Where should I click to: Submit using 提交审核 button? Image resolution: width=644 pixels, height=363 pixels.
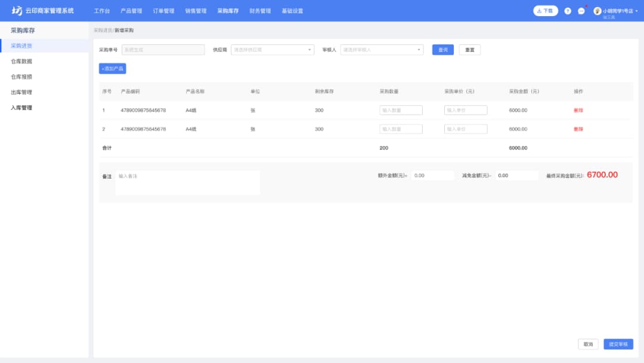[x=618, y=344]
